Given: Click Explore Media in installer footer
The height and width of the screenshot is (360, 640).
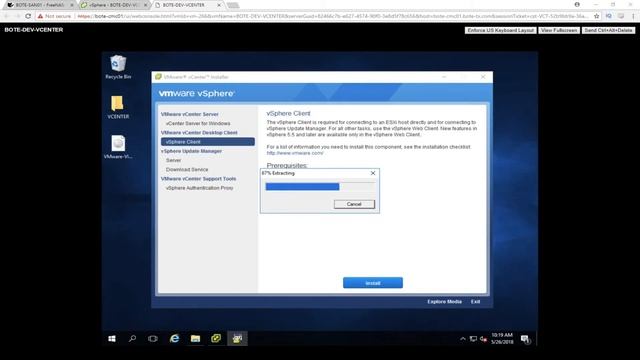Looking at the screenshot, I should click(x=444, y=302).
